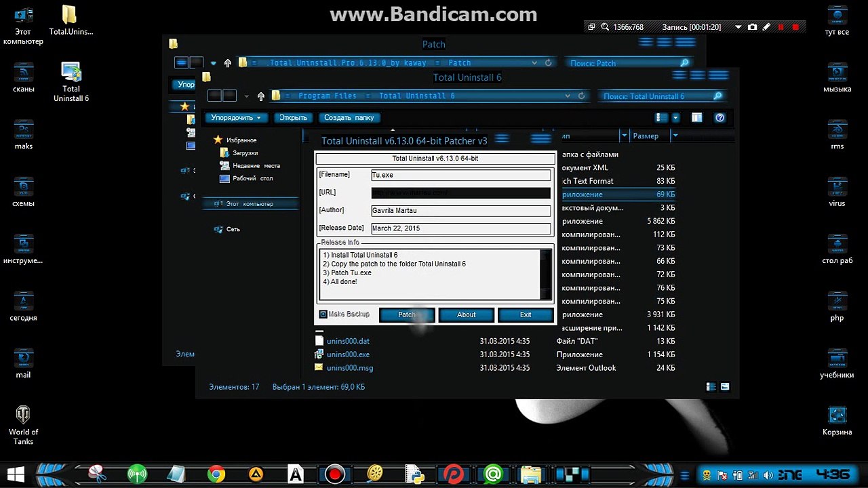The width and height of the screenshot is (868, 488).
Task: Click Открыть in the Total Uninstall 6 toolbar
Action: (294, 118)
